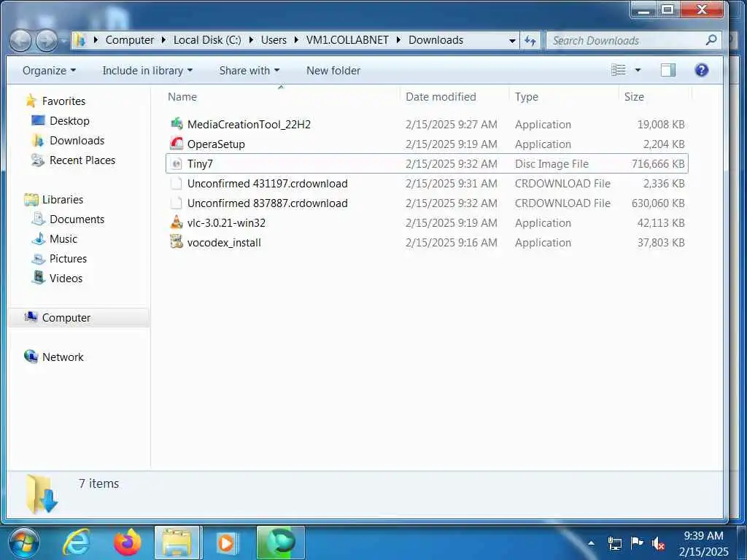
Task: Launch Internet Explorer from the taskbar
Action: (x=77, y=542)
